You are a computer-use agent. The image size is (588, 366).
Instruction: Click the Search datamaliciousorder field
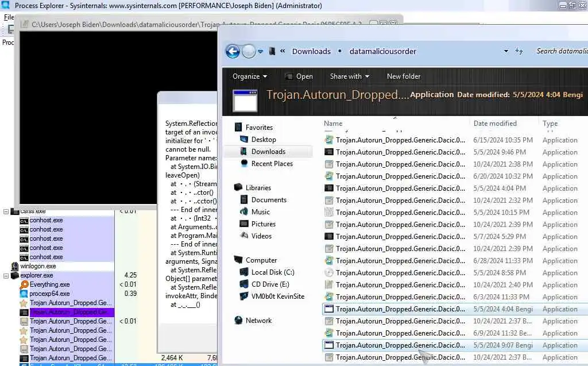(x=562, y=51)
